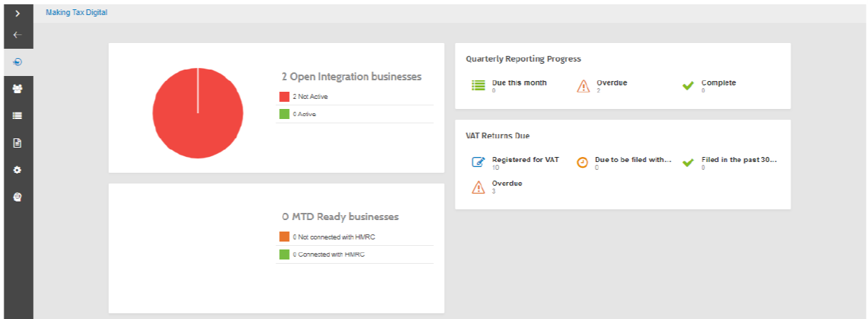Open the settings gear sidebar icon
The image size is (868, 319).
tap(18, 170)
